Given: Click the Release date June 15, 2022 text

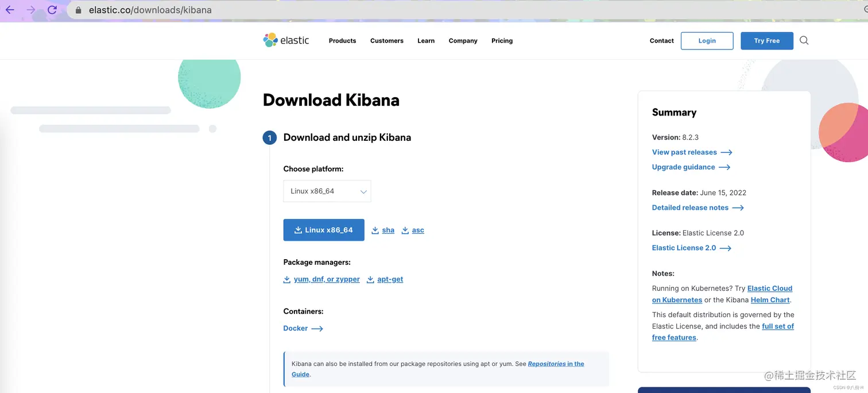Looking at the screenshot, I should point(699,192).
